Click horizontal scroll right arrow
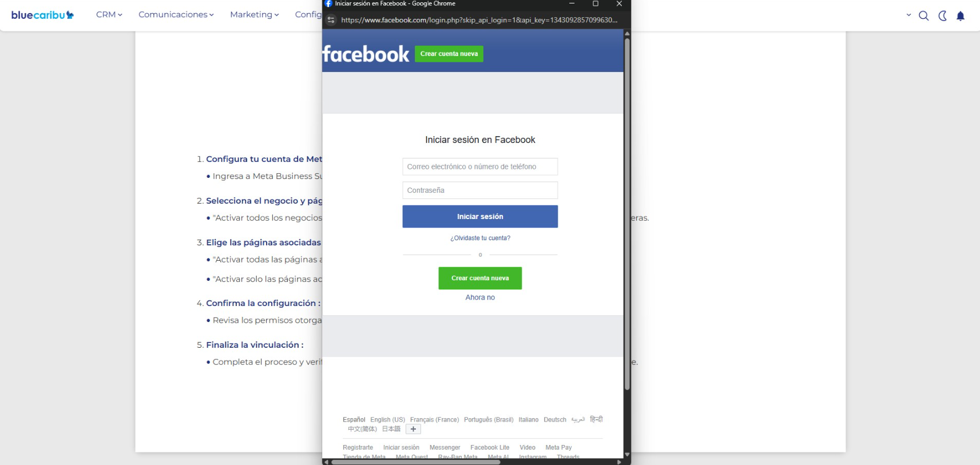 pyautogui.click(x=619, y=462)
